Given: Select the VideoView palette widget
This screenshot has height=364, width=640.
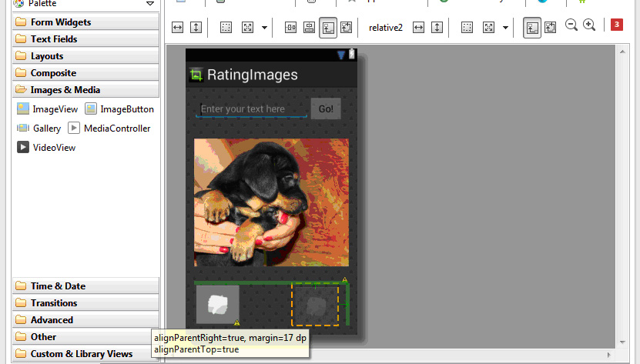Looking at the screenshot, I should click(46, 147).
